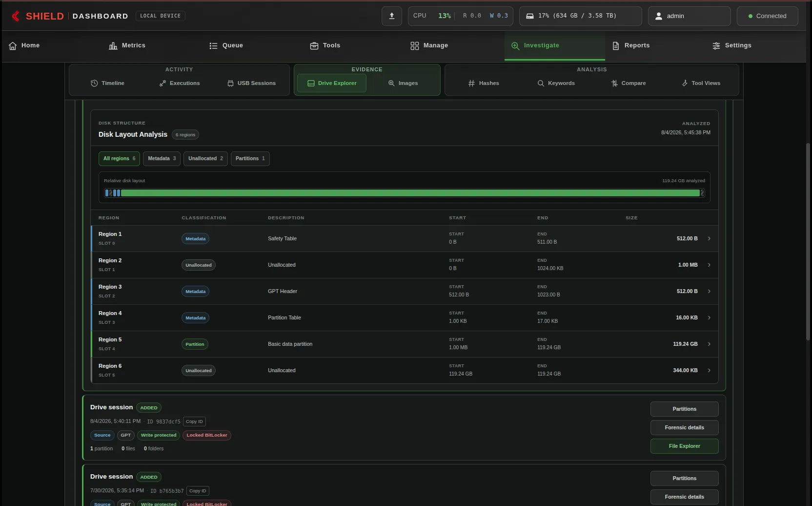The width and height of the screenshot is (812, 506).
Task: Filter regions by Metadata
Action: pyautogui.click(x=162, y=159)
